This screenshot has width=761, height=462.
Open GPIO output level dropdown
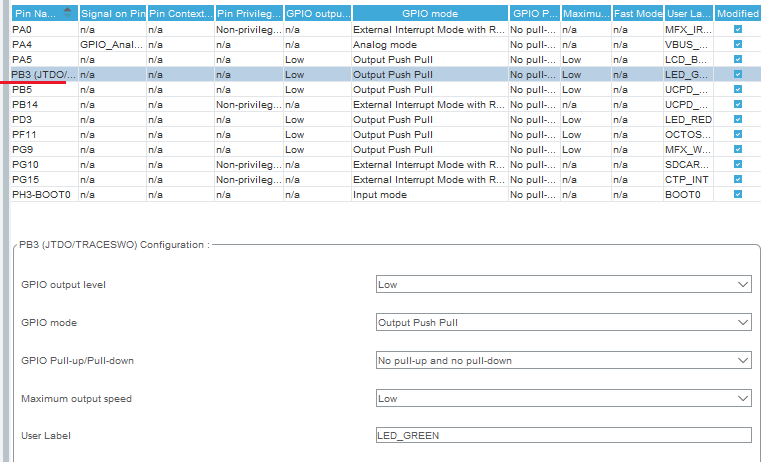tap(563, 284)
